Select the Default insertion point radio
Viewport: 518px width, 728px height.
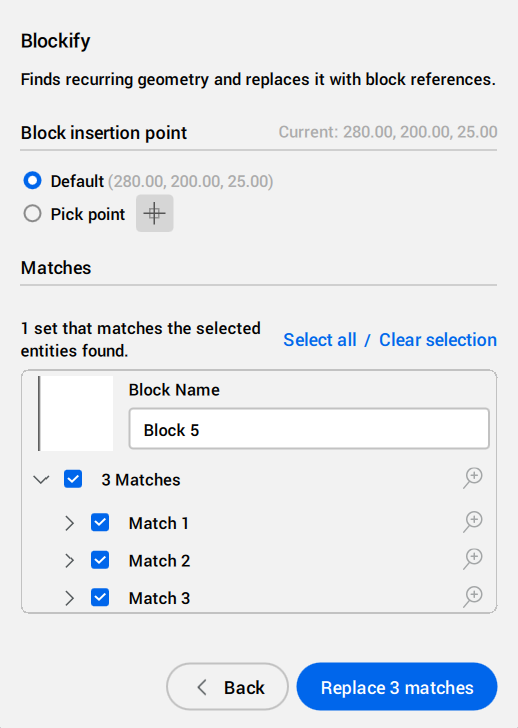pyautogui.click(x=32, y=181)
